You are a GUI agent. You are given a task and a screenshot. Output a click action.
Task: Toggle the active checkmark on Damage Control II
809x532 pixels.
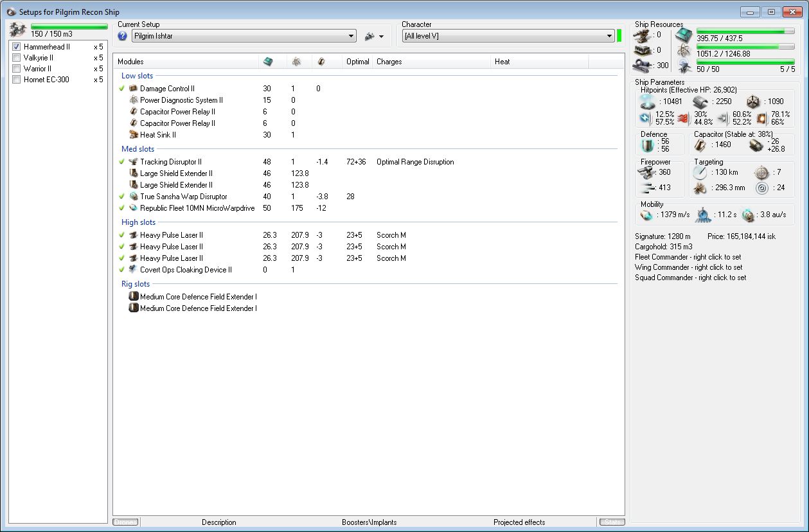pos(121,89)
